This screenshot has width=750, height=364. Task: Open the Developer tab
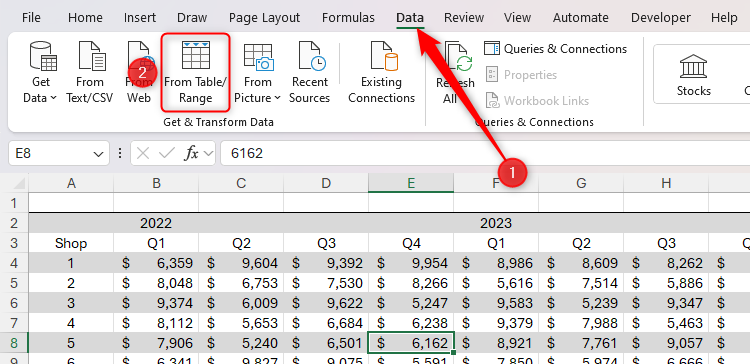661,18
